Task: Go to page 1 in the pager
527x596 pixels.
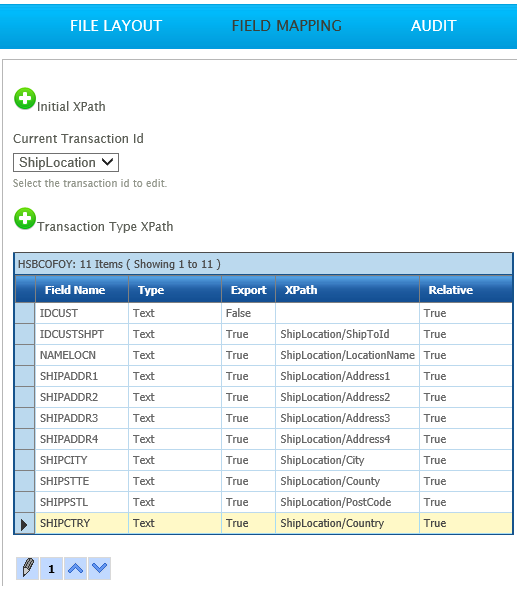Action: (x=51, y=568)
